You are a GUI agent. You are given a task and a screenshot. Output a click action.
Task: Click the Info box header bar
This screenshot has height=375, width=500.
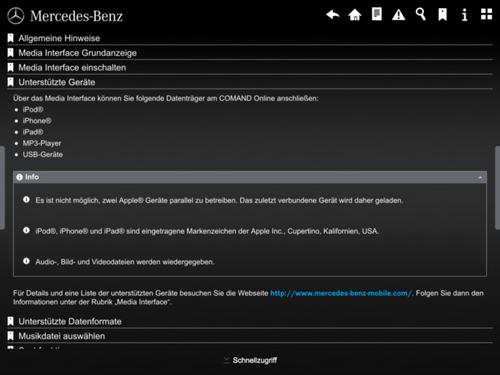pyautogui.click(x=250, y=177)
